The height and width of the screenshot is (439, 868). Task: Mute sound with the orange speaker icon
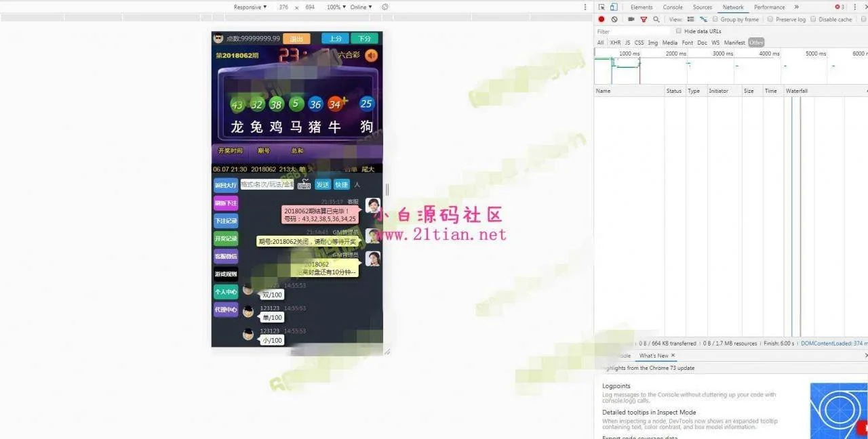[371, 56]
